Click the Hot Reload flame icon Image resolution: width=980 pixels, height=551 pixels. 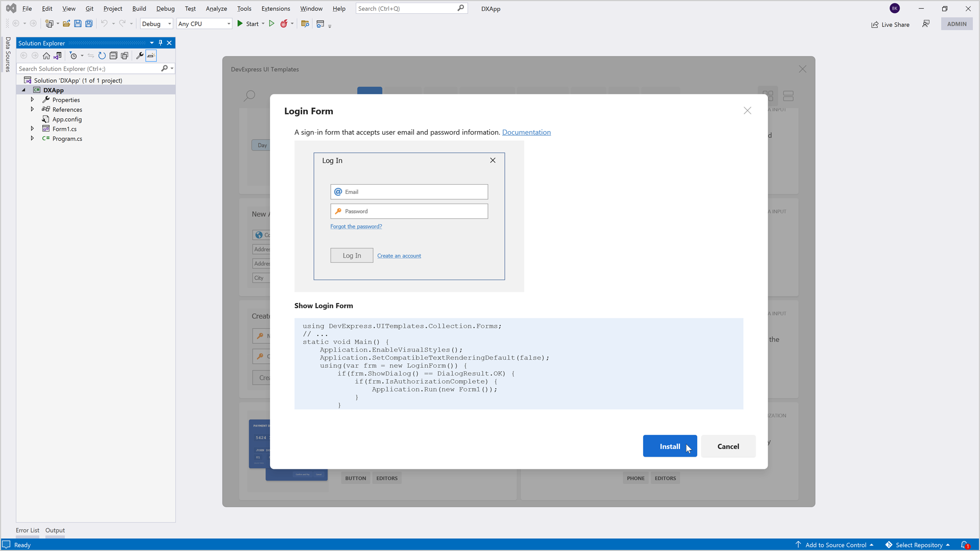tap(284, 23)
